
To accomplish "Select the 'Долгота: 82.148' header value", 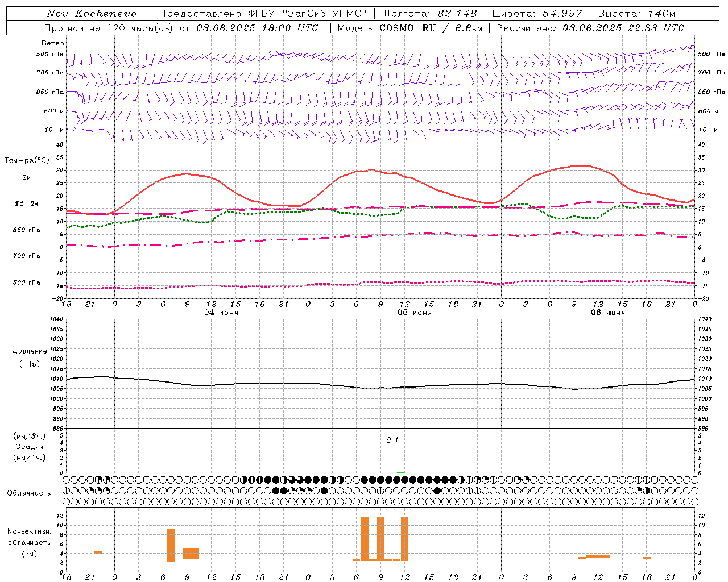I will 430,14.
